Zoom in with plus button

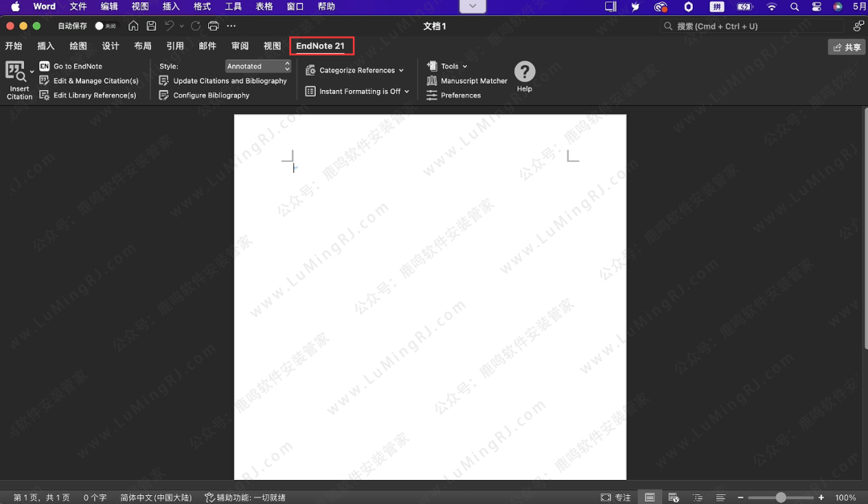(x=821, y=498)
